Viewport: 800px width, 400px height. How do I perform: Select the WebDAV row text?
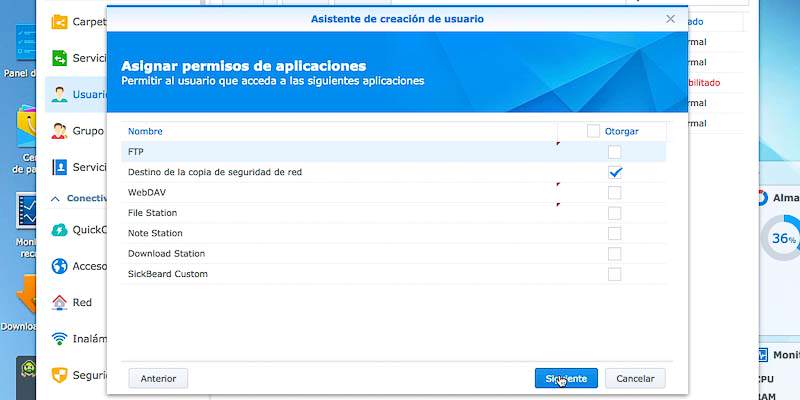pyautogui.click(x=146, y=193)
